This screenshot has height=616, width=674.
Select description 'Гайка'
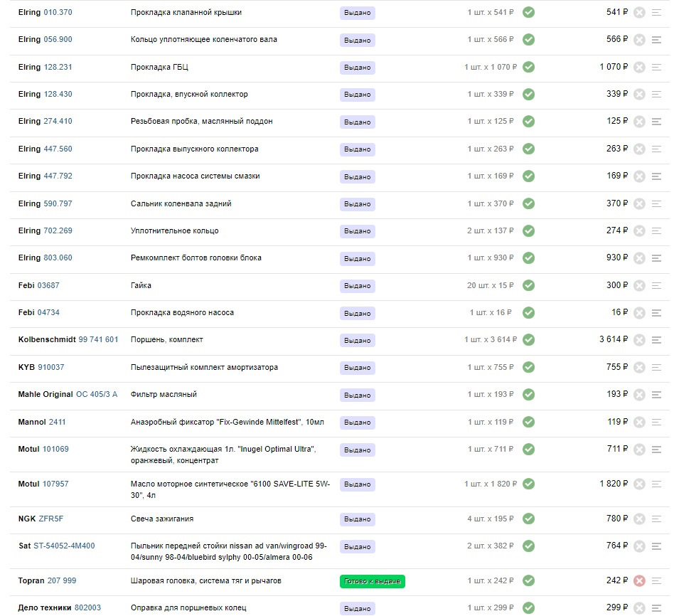pyautogui.click(x=141, y=285)
